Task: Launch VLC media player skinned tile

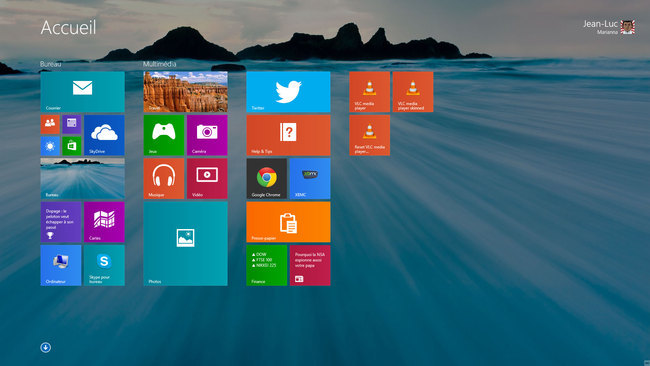Action: coord(412,92)
